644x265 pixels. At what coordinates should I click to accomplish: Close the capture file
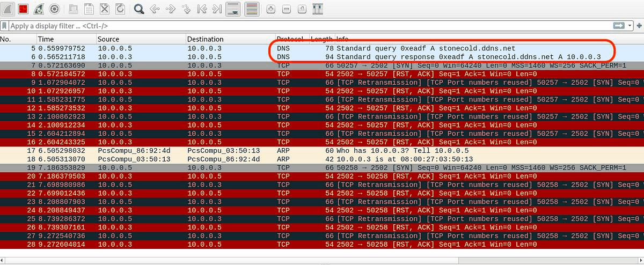pos(105,9)
